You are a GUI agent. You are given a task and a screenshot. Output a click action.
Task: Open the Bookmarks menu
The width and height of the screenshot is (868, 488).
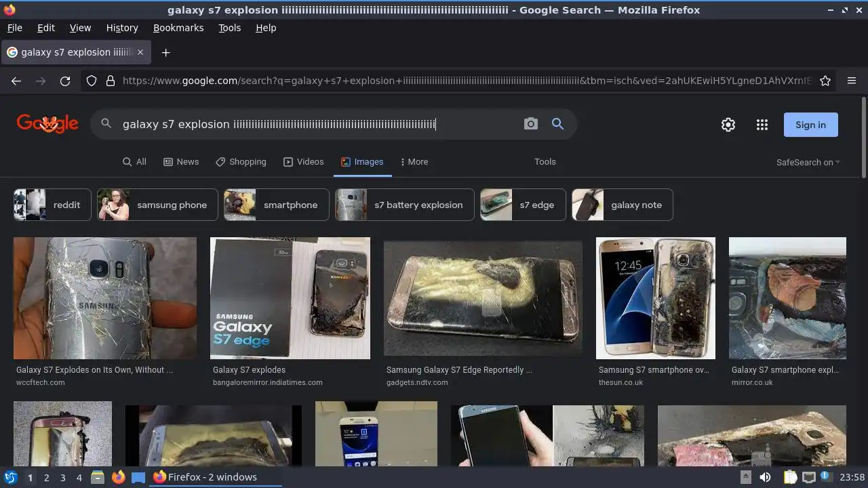coord(178,28)
